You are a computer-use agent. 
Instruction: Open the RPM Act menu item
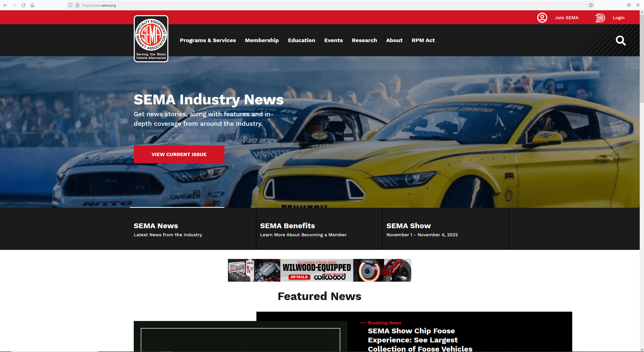[423, 40]
